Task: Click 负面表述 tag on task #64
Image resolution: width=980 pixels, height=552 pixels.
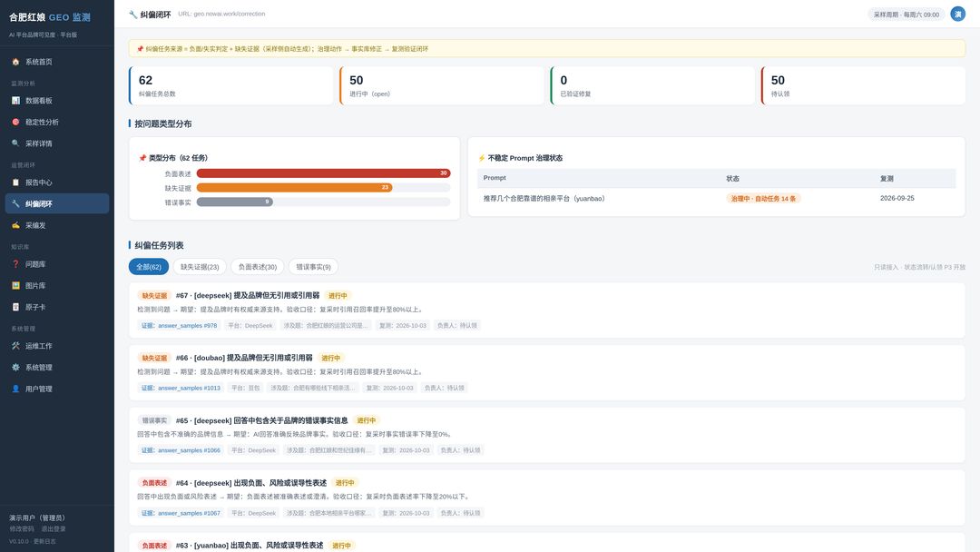Action: pos(154,483)
